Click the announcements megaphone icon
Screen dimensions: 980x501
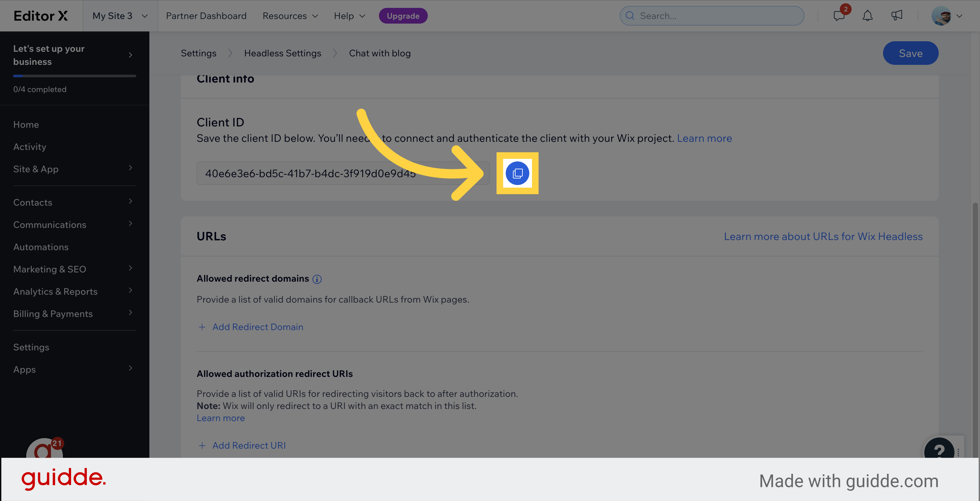[896, 16]
